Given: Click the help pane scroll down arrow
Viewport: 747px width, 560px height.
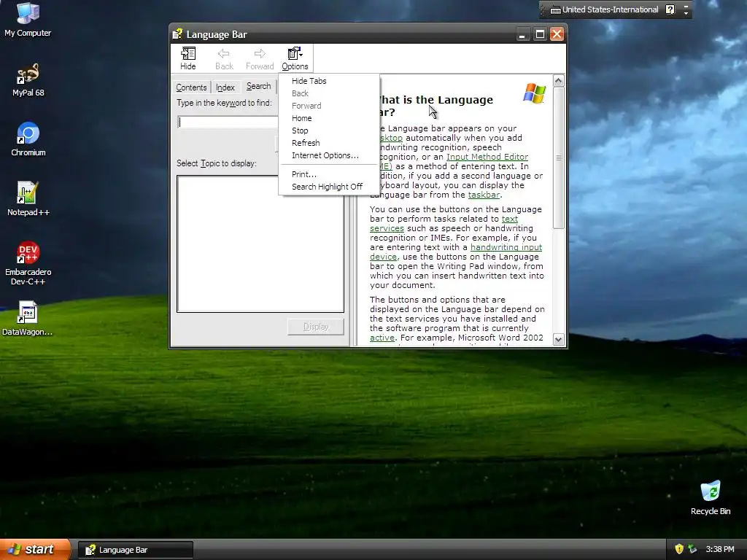Looking at the screenshot, I should 558,339.
